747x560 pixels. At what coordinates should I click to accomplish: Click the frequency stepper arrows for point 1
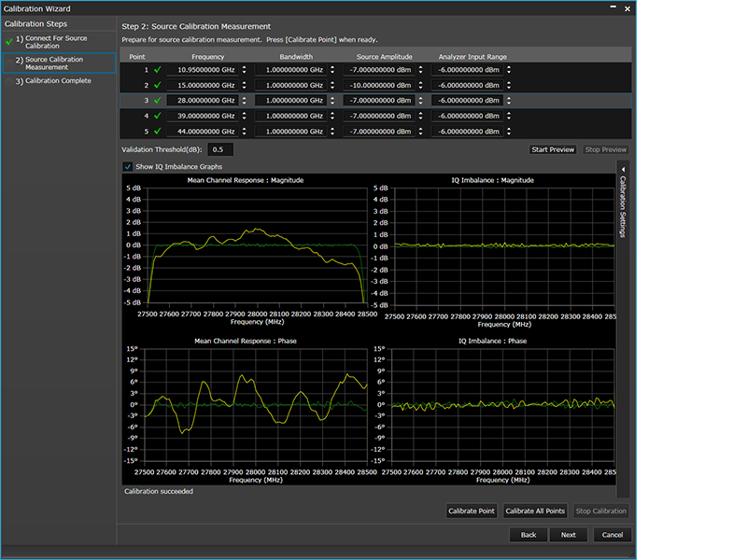pyautogui.click(x=245, y=69)
